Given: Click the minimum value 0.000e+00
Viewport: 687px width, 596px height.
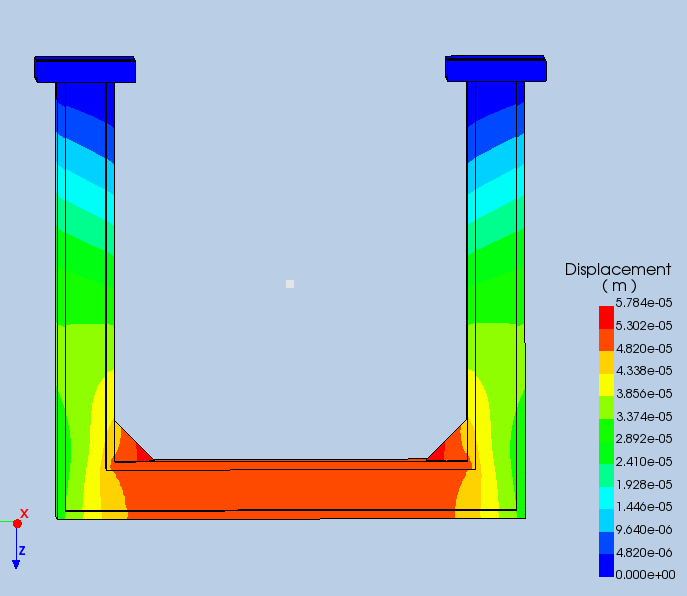Looking at the screenshot, I should [645, 575].
